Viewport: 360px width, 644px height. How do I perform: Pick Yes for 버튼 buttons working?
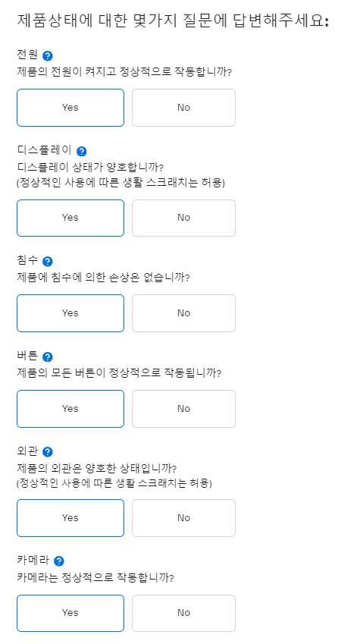click(70, 409)
